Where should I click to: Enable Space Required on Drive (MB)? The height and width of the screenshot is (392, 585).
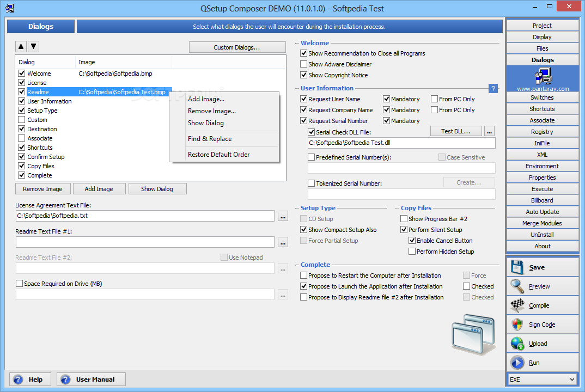coord(20,284)
